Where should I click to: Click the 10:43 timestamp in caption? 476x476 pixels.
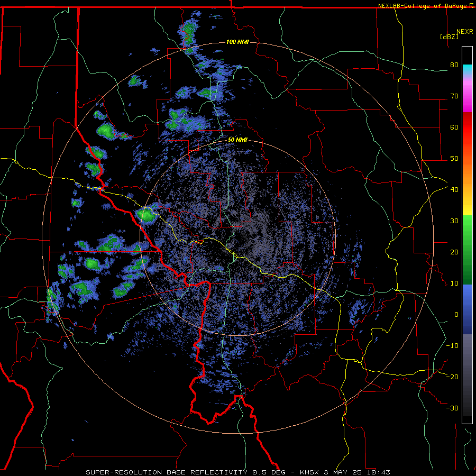379,472
